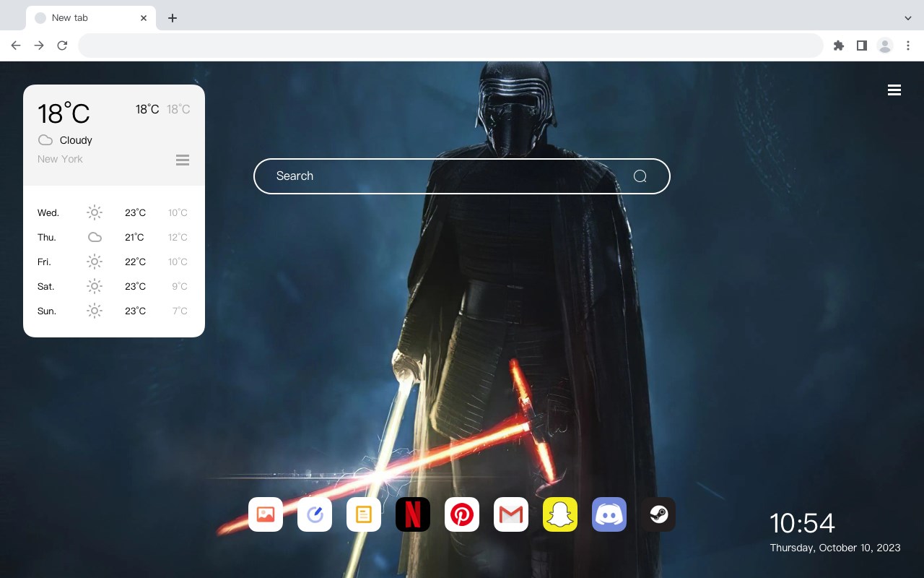Image resolution: width=924 pixels, height=578 pixels.
Task: Open the Snapchat shortcut
Action: coord(560,514)
